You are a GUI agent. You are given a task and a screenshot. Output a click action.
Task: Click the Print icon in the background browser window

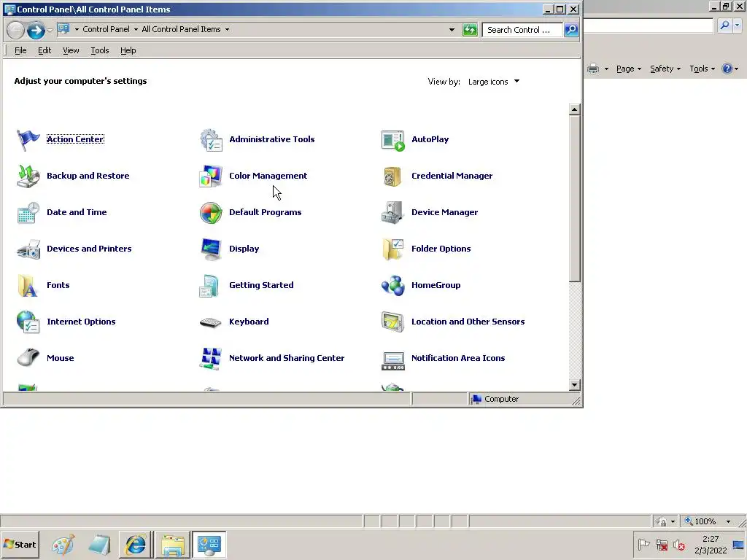[593, 69]
